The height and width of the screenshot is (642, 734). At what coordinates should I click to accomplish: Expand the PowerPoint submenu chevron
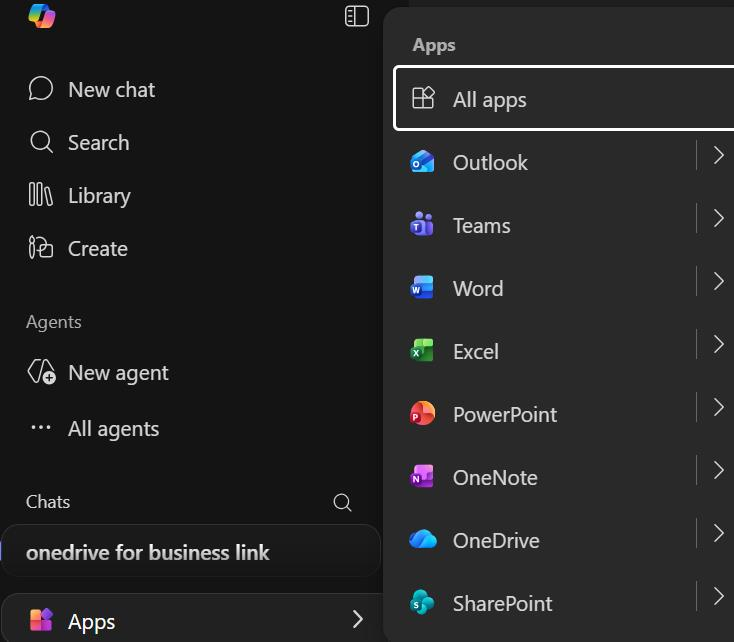719,407
